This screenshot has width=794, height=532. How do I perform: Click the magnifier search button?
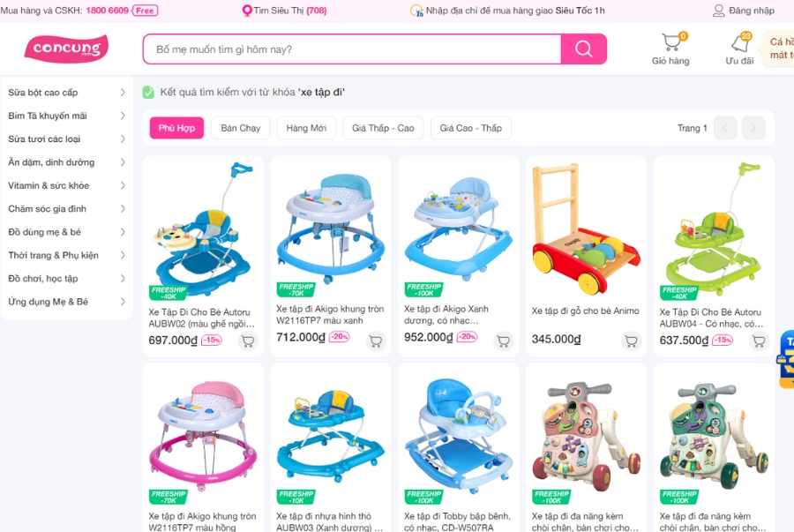point(583,49)
